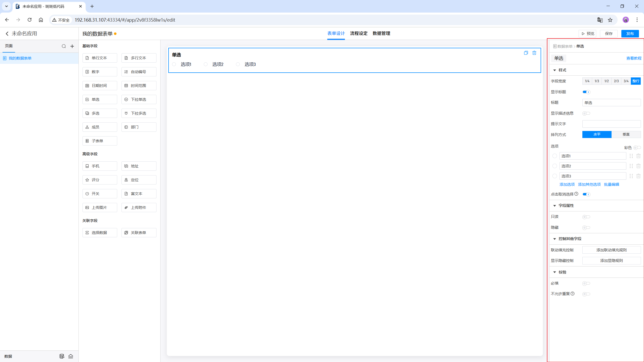644x362 pixels.
Task: Click the plus icon to add page
Action: 72,46
